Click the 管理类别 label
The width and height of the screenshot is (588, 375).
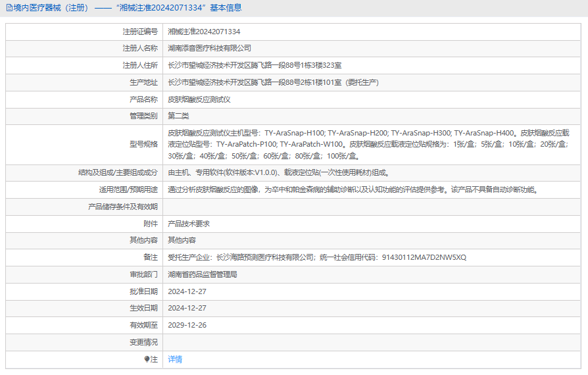143,116
